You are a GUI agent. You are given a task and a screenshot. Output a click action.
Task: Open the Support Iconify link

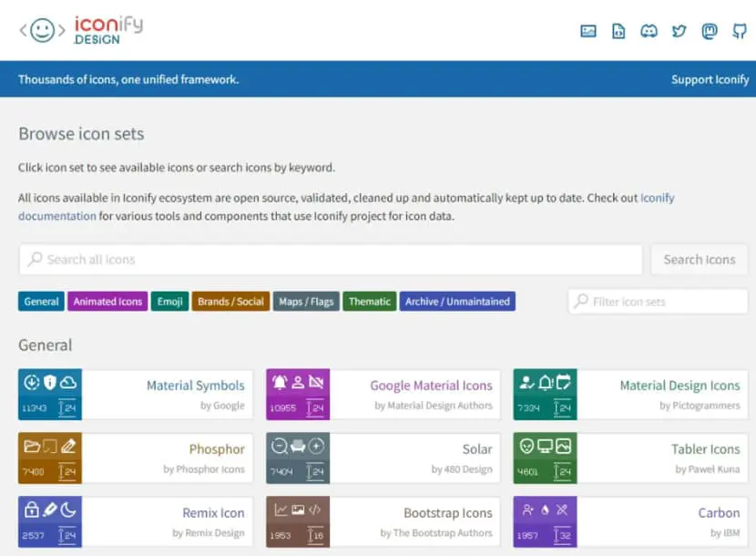click(x=710, y=79)
